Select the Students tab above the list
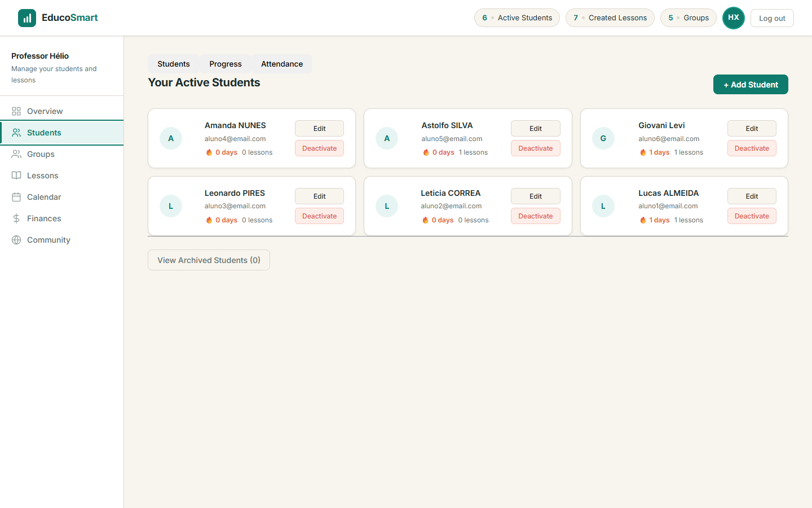The image size is (812, 508). (x=173, y=64)
